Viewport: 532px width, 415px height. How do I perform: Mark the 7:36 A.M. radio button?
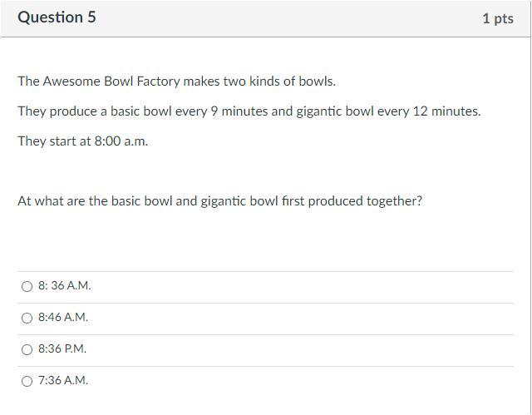[27, 381]
